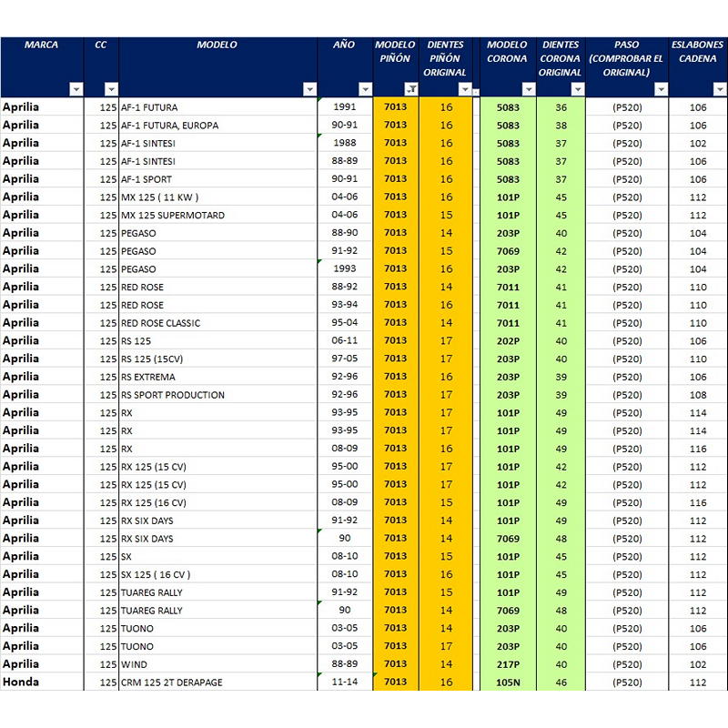The height and width of the screenshot is (728, 728).
Task: Select the year cell 06-11
Action: click(345, 340)
